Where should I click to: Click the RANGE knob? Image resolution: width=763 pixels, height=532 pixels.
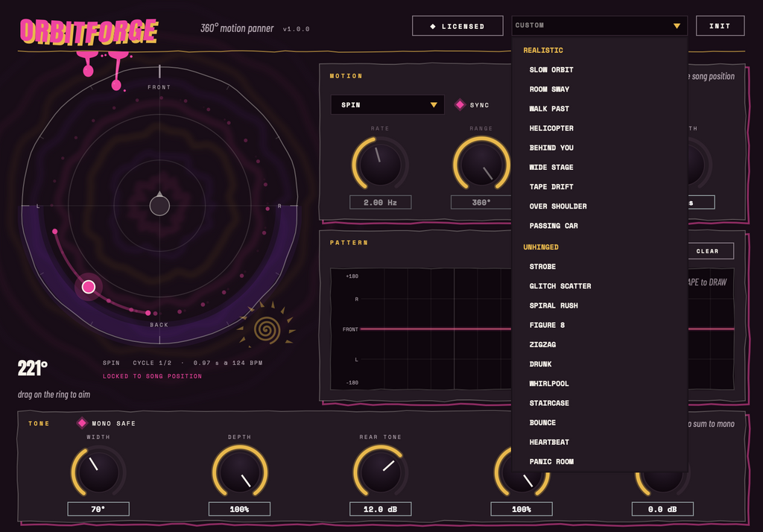(481, 164)
